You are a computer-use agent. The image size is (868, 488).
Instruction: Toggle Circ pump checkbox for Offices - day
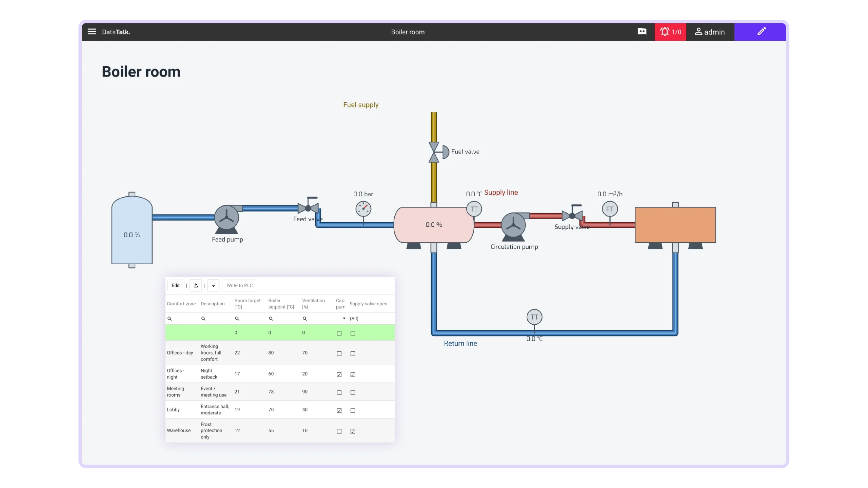point(339,353)
